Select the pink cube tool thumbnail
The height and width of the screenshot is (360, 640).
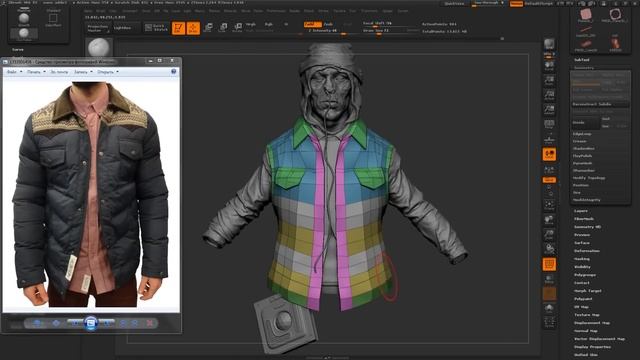point(586,15)
